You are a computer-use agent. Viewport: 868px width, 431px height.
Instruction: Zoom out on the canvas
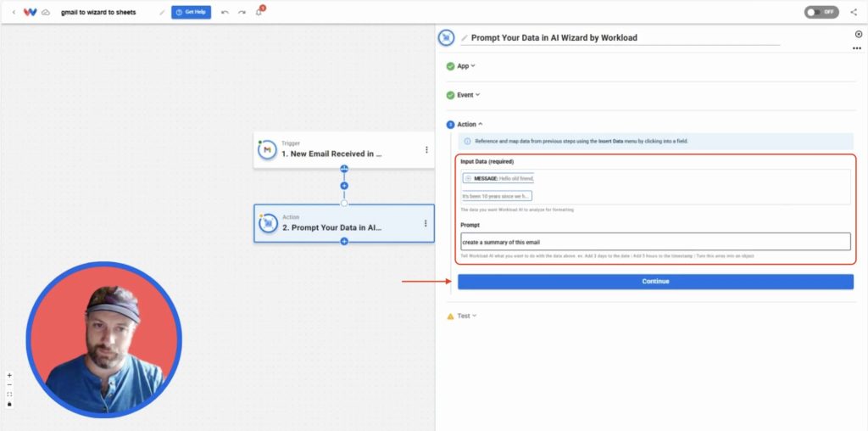pyautogui.click(x=9, y=384)
